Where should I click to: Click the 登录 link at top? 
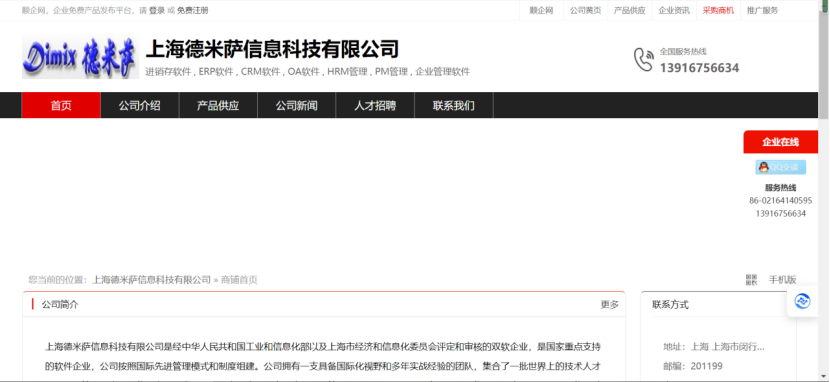point(157,10)
